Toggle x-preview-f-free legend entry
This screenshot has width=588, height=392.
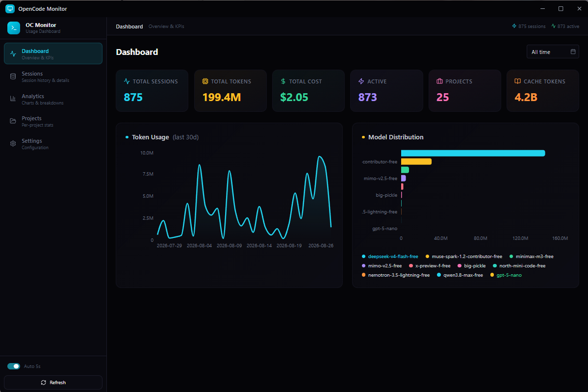tap(430, 266)
